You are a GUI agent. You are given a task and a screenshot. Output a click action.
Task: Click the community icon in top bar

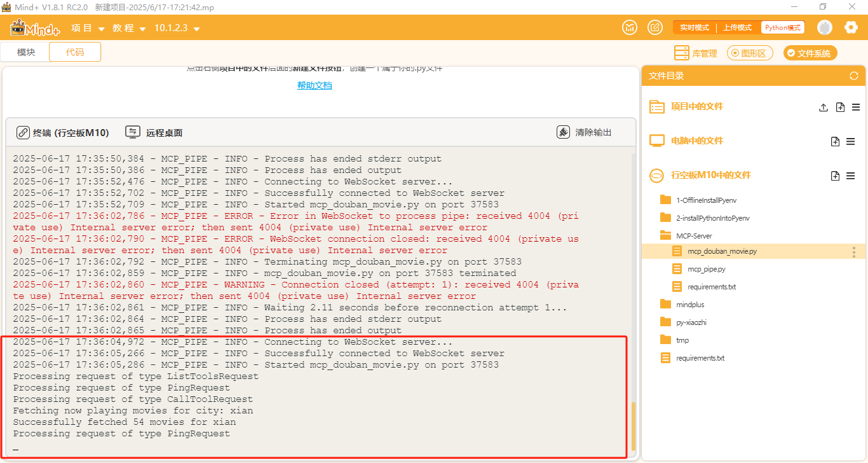pos(629,27)
